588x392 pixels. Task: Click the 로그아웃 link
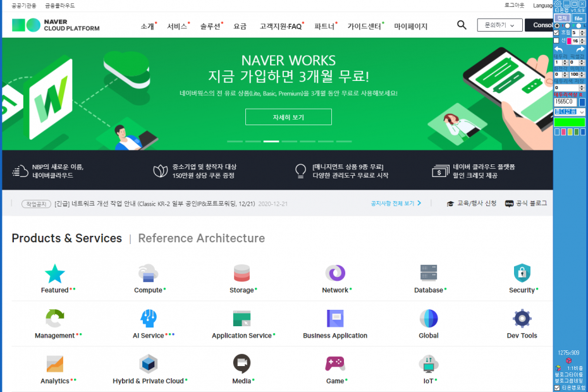[514, 5]
